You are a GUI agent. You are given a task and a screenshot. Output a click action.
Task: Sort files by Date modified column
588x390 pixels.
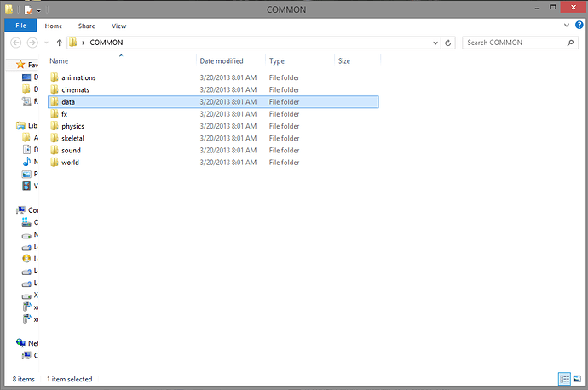pos(221,61)
